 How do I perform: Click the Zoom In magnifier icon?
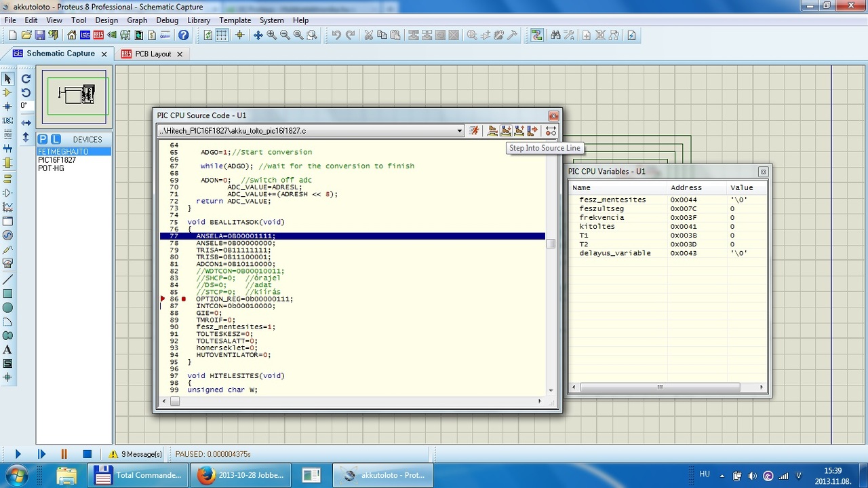(x=271, y=35)
